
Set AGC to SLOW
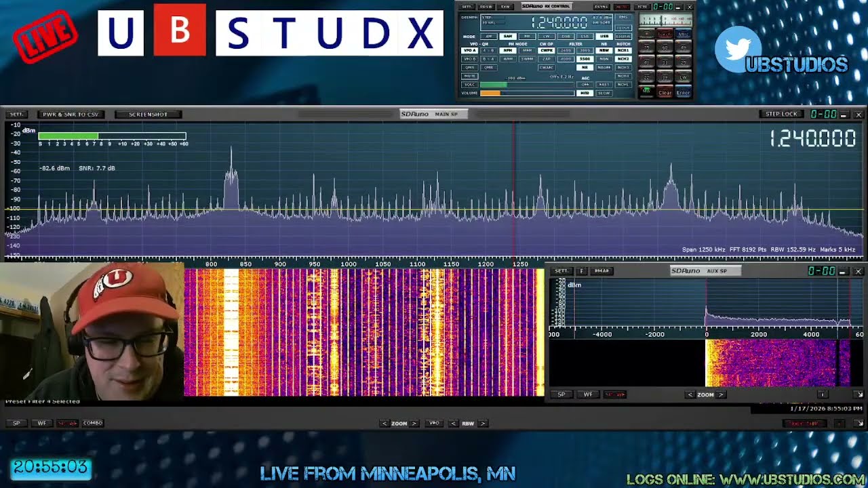click(604, 93)
